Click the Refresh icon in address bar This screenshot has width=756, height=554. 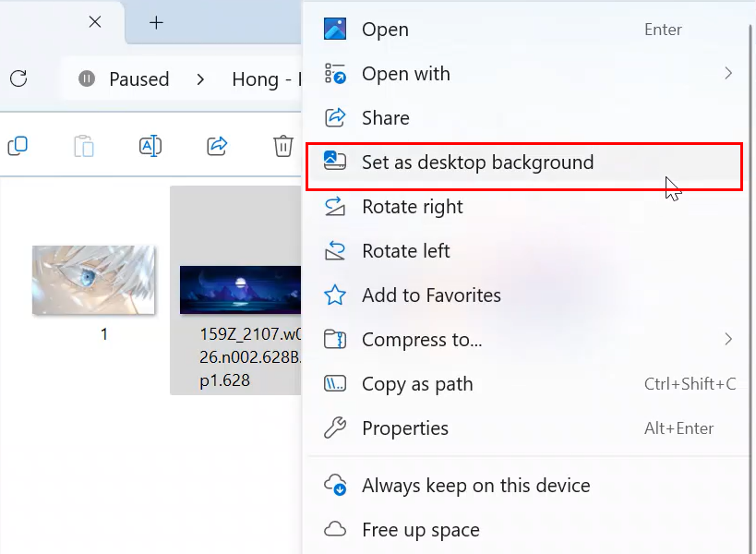18,79
